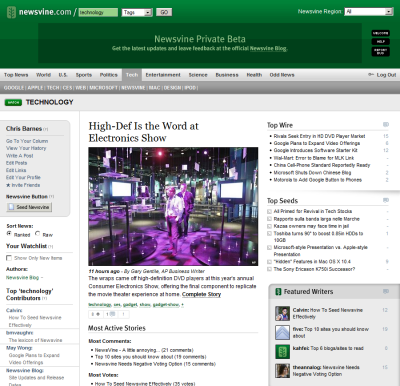Image resolution: width=400 pixels, height=386 pixels.
Task: Open the Sports tab
Action: pos(84,75)
